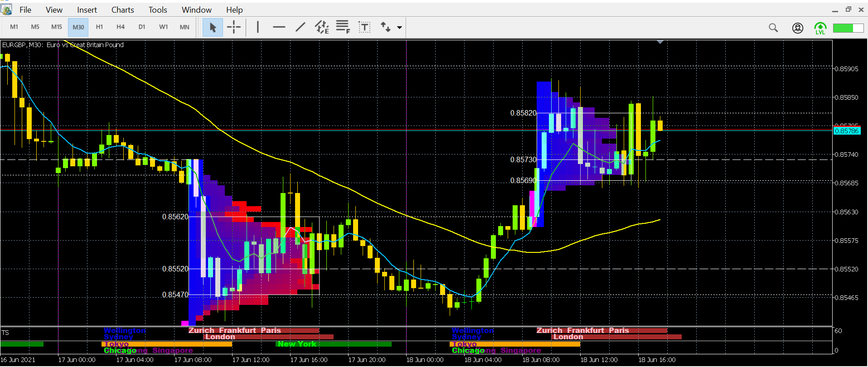This screenshot has width=868, height=367.
Task: Toggle the active M30 timeframe button
Action: point(78,27)
